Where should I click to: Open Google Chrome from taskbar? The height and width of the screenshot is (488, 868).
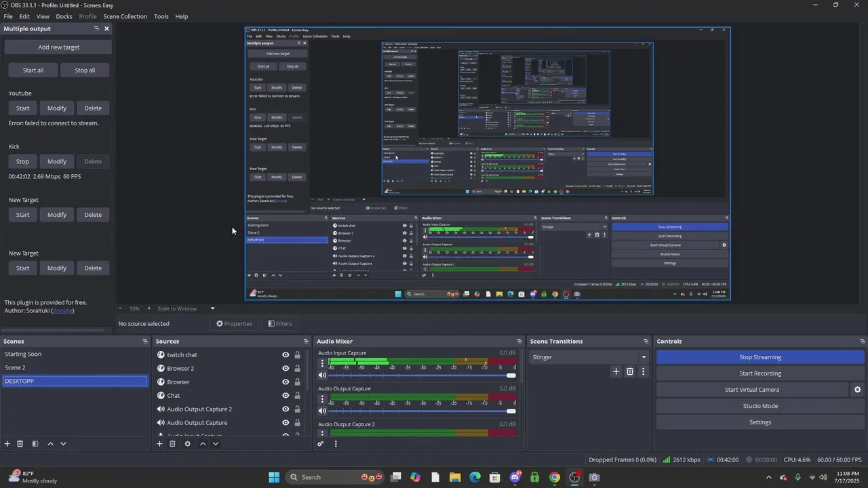(x=555, y=477)
